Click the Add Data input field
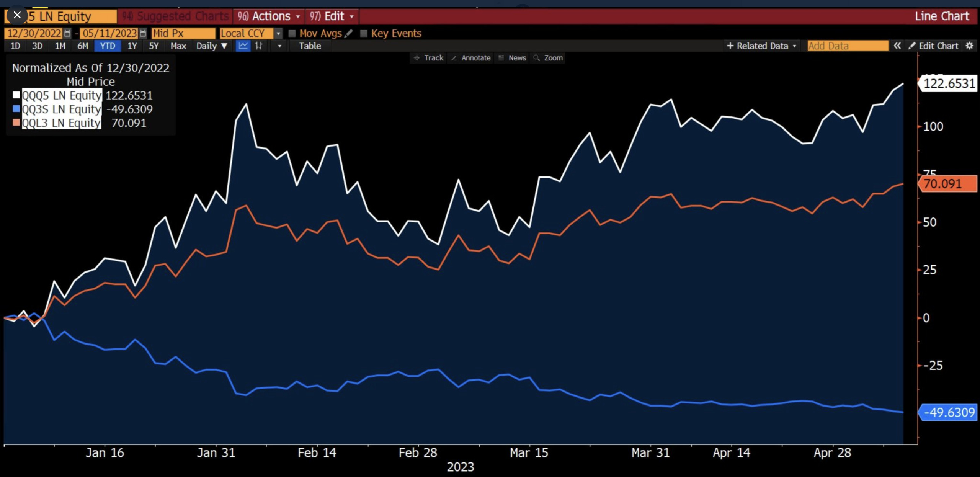The image size is (980, 477). coord(848,46)
